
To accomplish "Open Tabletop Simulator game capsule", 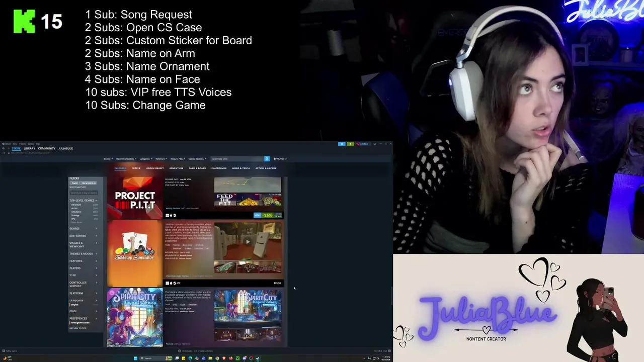I will [x=134, y=254].
